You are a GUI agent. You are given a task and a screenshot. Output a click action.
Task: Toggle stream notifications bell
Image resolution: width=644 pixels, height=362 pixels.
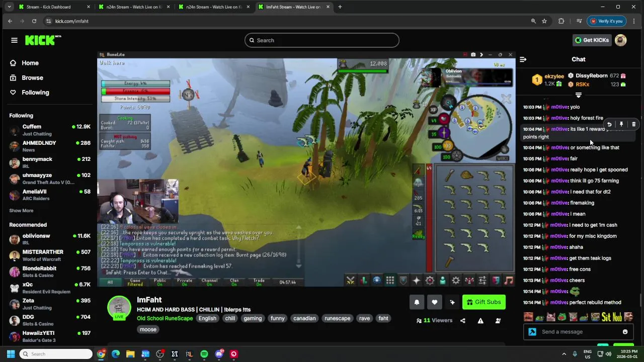coord(417,302)
